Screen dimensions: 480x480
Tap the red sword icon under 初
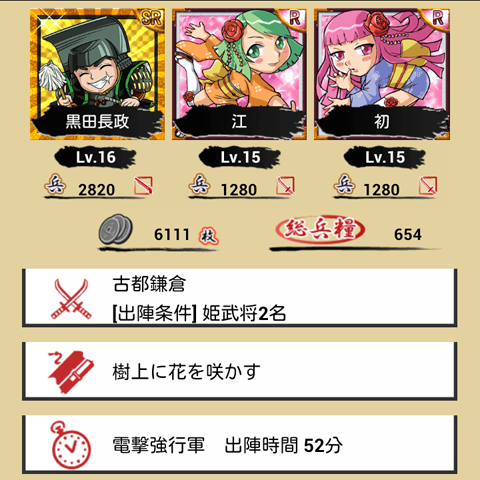click(428, 186)
